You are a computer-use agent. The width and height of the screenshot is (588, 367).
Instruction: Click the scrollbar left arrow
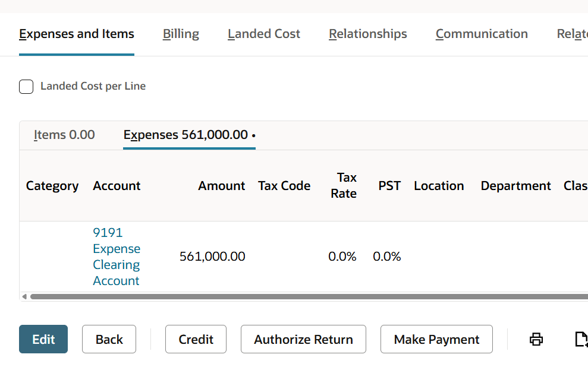[x=24, y=296]
